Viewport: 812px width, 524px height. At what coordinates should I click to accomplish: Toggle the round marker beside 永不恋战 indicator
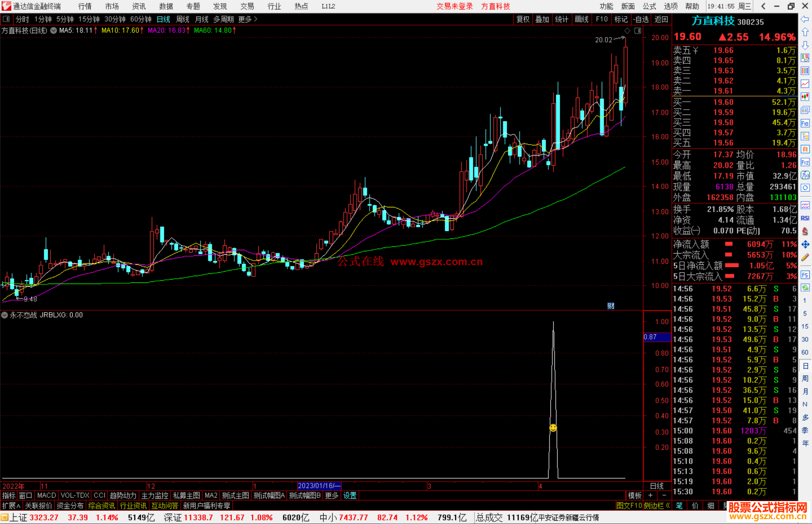pos(5,315)
